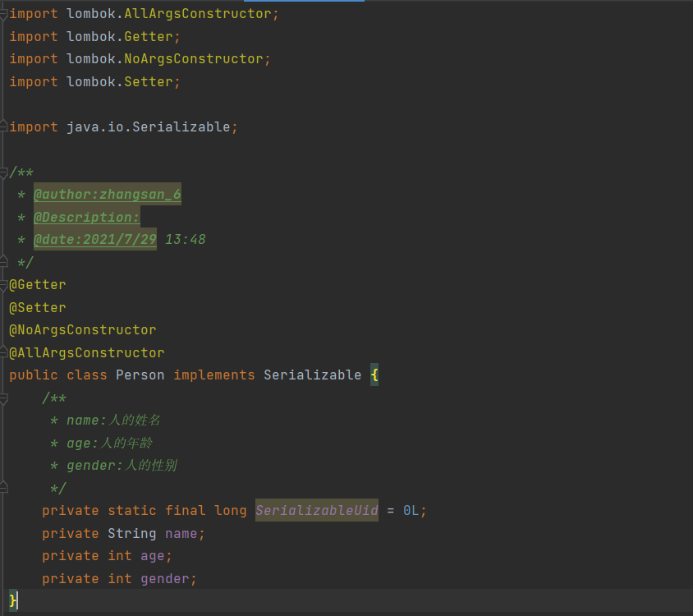Collapse the Lombok annotations region
Image resolution: width=693 pixels, height=616 pixels.
click(x=4, y=284)
